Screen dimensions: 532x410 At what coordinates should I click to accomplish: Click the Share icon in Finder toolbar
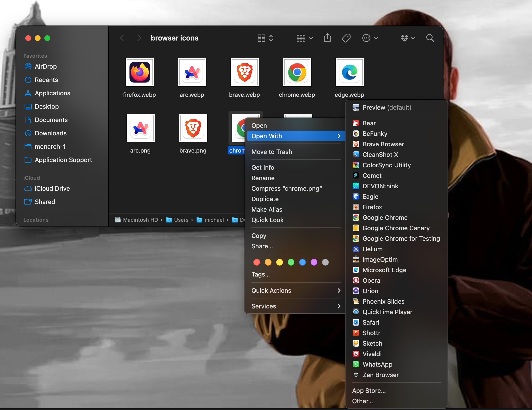coord(327,38)
